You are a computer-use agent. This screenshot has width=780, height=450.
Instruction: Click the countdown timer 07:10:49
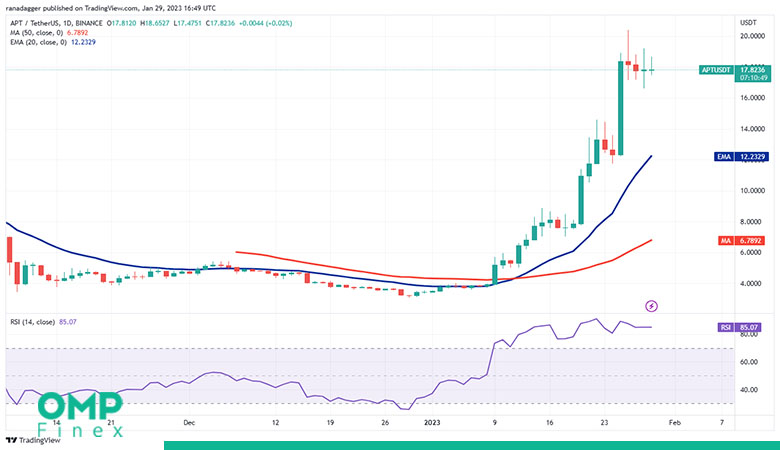coord(752,79)
